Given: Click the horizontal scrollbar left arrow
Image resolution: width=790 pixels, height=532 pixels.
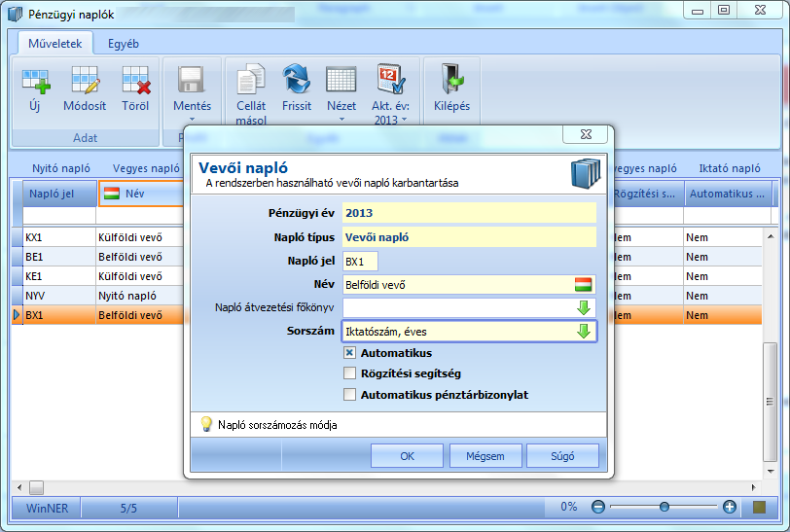Looking at the screenshot, I should coord(19,487).
